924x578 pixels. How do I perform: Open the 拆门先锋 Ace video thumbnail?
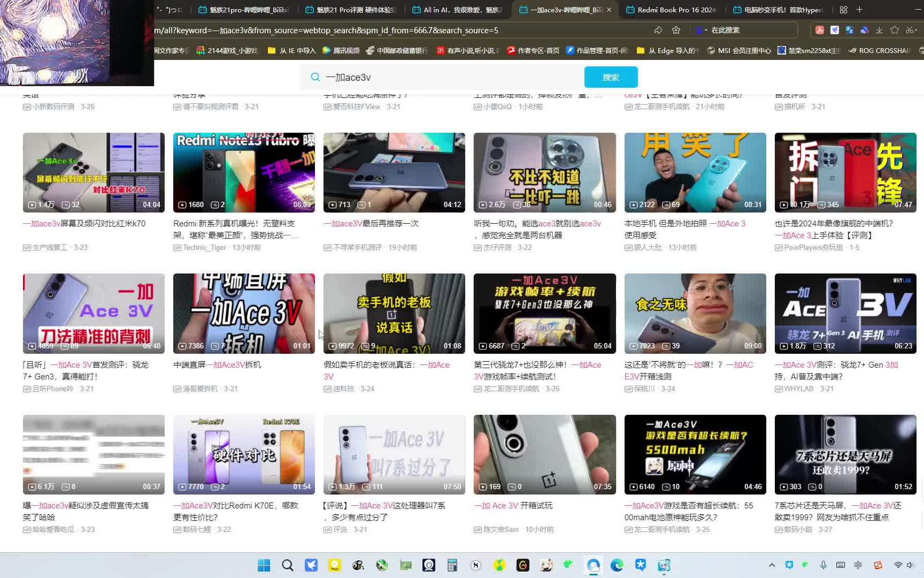click(x=845, y=172)
